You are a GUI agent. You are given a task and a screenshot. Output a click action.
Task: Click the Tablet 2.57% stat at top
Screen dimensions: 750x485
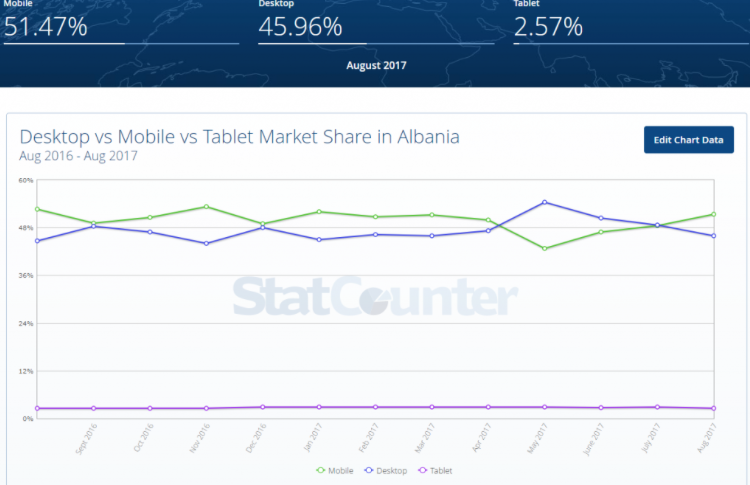click(548, 27)
